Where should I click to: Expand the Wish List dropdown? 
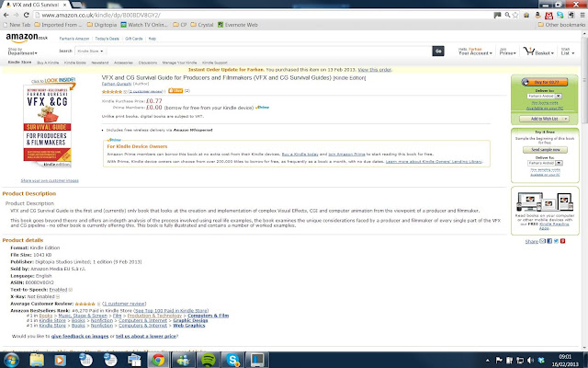(x=568, y=52)
